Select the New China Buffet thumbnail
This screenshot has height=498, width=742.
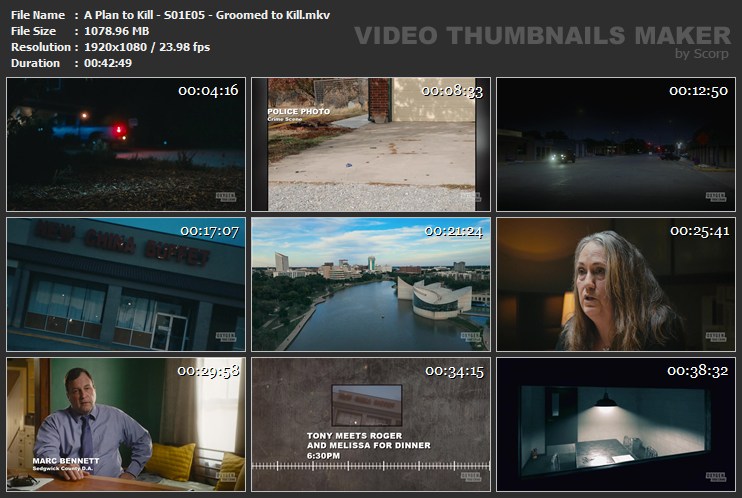pyautogui.click(x=126, y=285)
